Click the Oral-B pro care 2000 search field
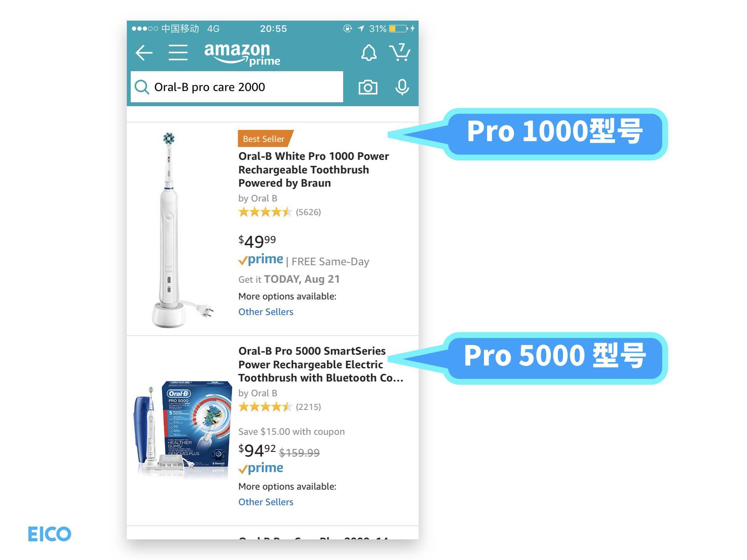This screenshot has height=560, width=747. (237, 87)
